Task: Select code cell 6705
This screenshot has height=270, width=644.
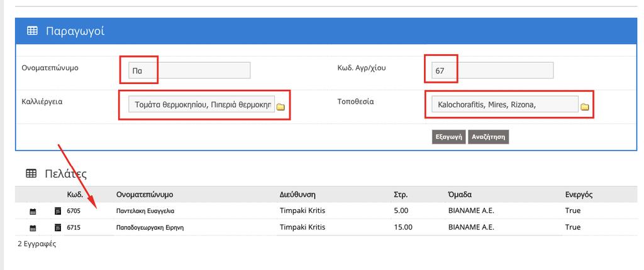Action: [x=74, y=212]
